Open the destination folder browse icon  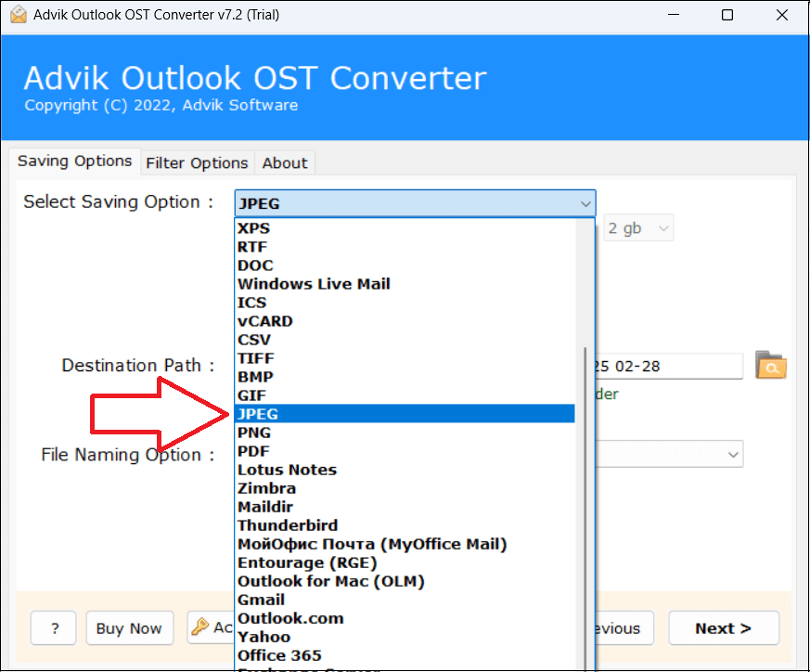(x=770, y=365)
